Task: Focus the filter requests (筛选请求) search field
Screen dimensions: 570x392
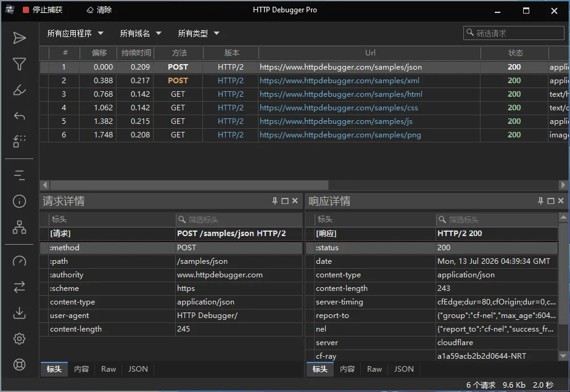Action: tap(514, 33)
